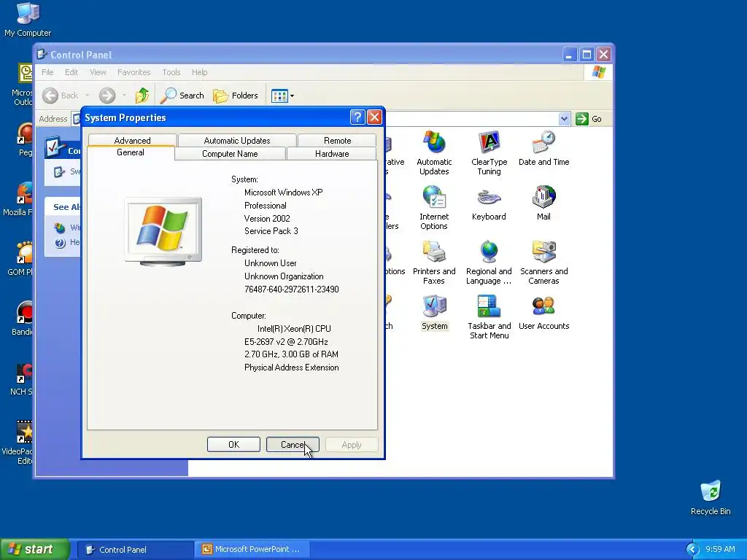Open the Keyboard control panel icon
Image resolution: width=747 pixels, height=560 pixels.
[x=489, y=203]
